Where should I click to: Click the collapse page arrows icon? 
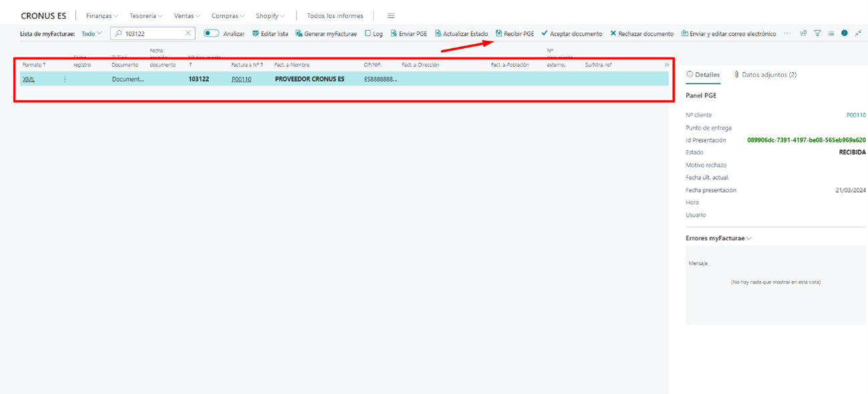click(x=858, y=33)
